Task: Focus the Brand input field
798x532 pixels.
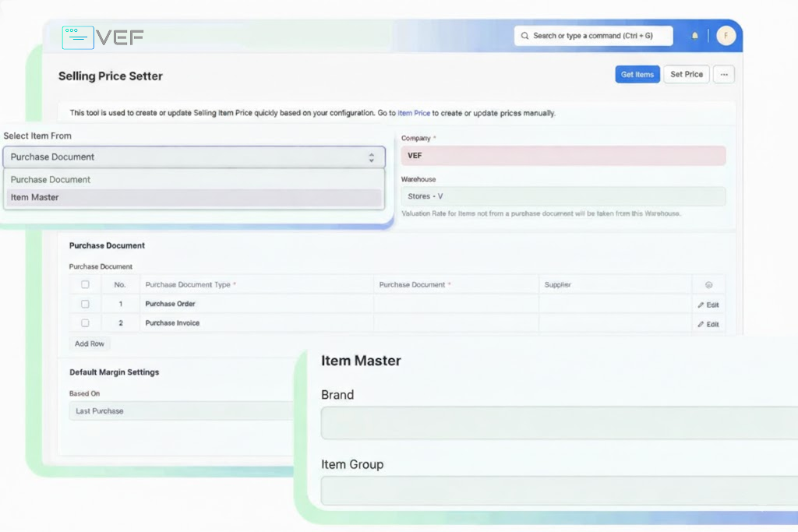Action: [x=557, y=423]
